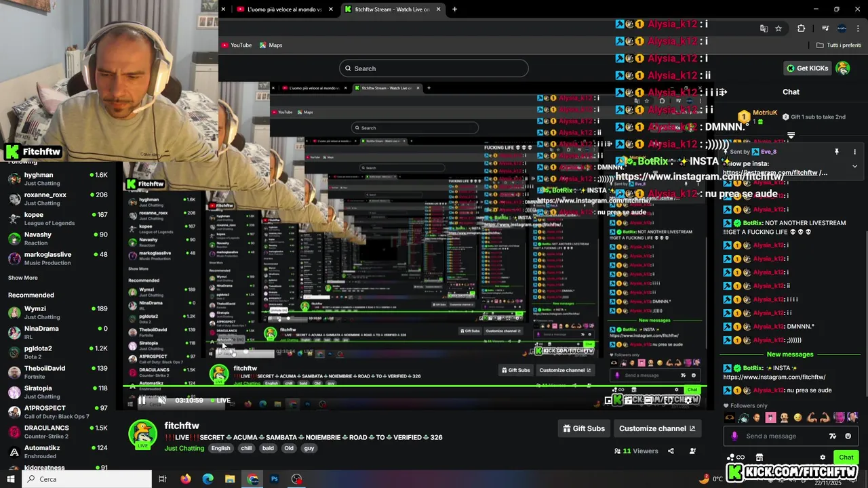Click the chill tag

point(246,448)
